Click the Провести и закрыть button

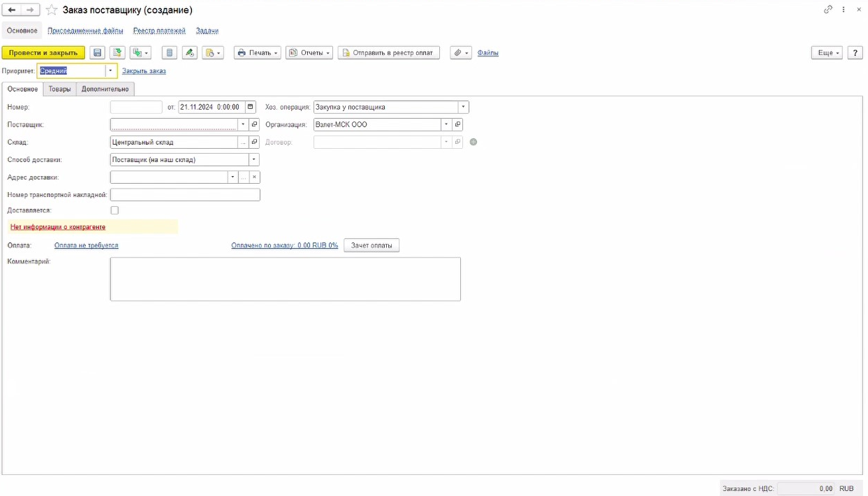tap(43, 52)
